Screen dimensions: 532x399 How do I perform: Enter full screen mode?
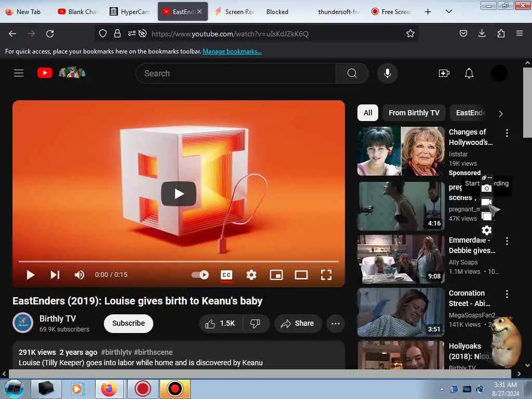[326, 275]
